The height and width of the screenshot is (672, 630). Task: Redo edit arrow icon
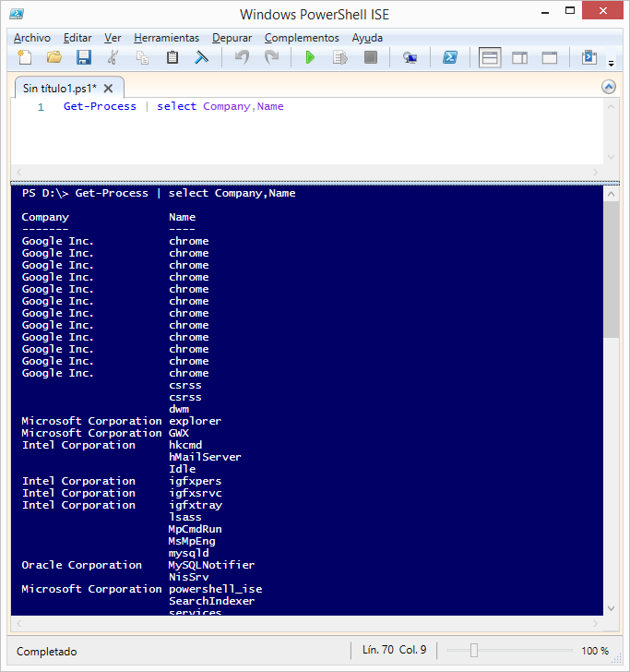271,57
